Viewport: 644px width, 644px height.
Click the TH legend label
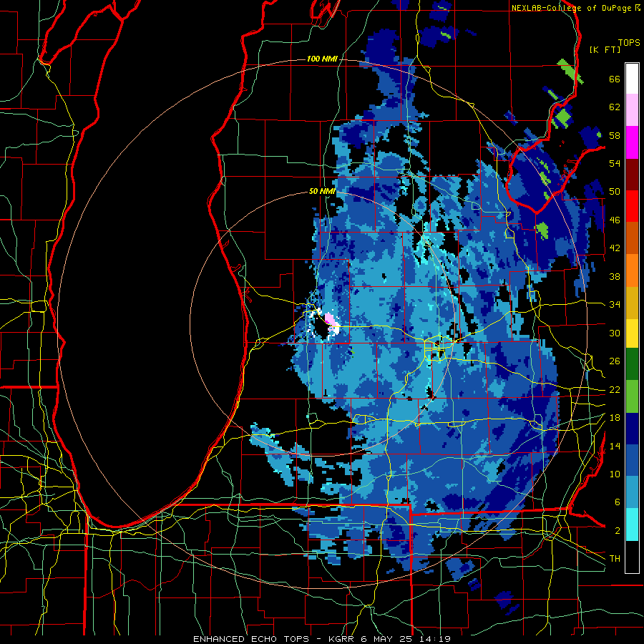pyautogui.click(x=615, y=559)
